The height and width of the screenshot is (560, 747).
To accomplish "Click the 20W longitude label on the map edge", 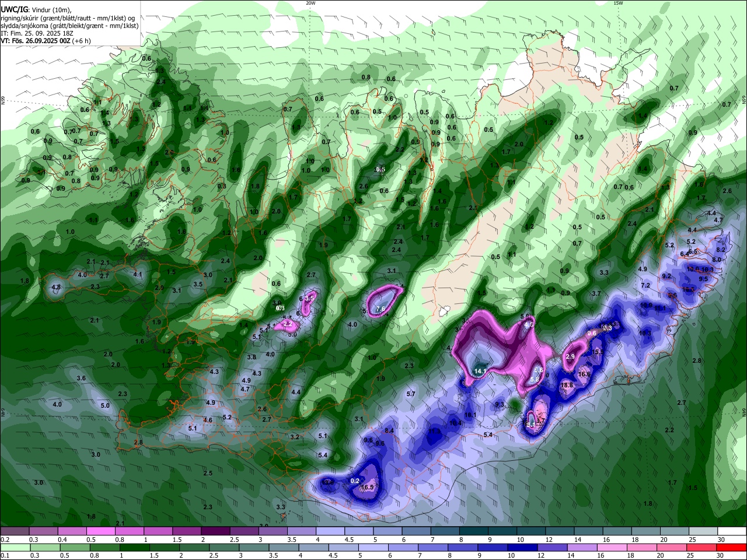I will (310, 3).
